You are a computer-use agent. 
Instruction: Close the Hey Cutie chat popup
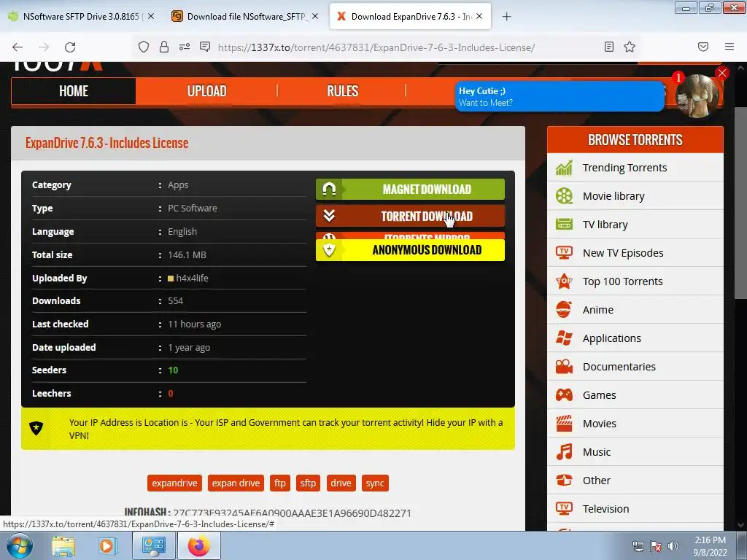[722, 73]
